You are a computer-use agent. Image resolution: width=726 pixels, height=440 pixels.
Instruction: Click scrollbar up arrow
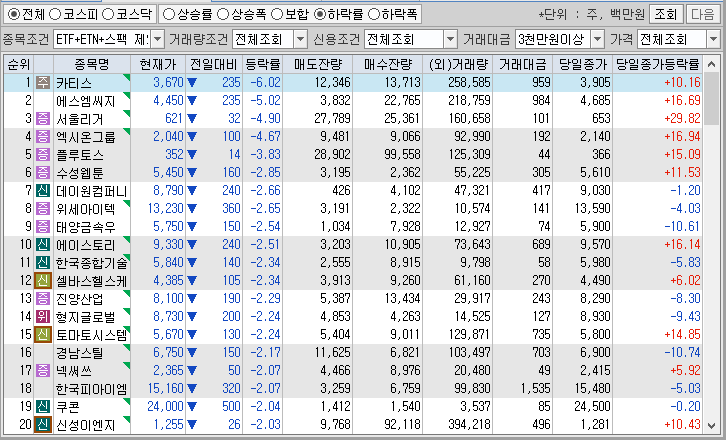[x=711, y=64]
